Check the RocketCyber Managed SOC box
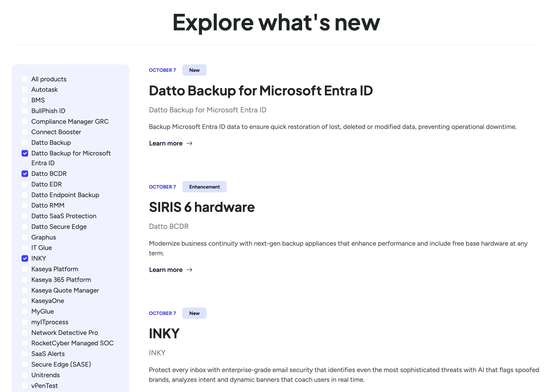Screen dimensions: 554x392 pos(25,343)
